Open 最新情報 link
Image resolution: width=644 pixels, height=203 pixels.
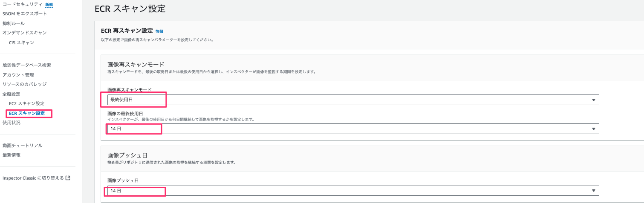click(x=12, y=155)
